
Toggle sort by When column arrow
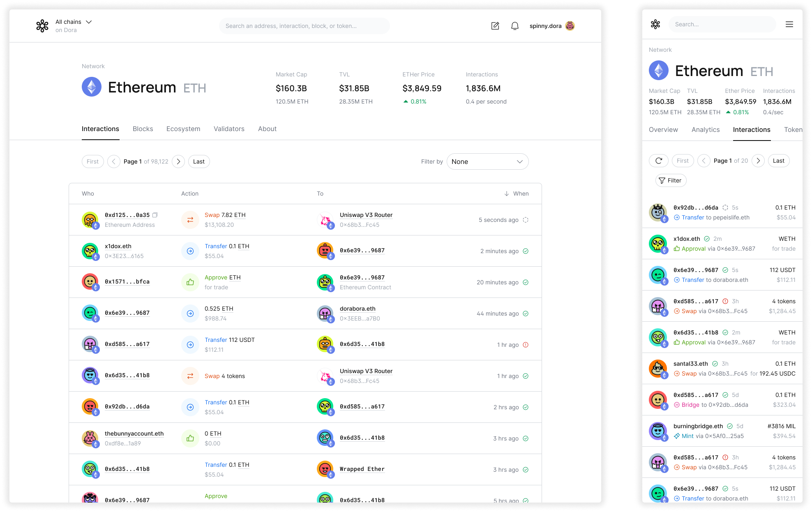[x=507, y=194]
